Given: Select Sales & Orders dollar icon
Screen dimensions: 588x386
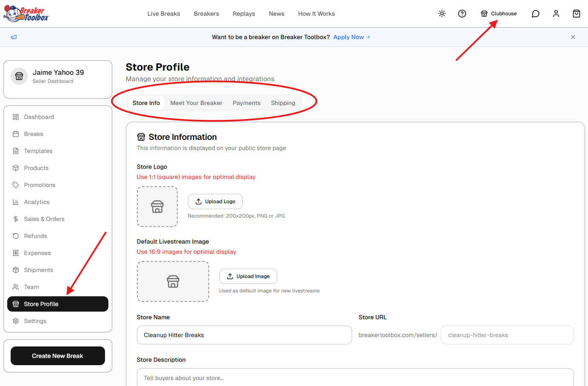Looking at the screenshot, I should point(16,219).
